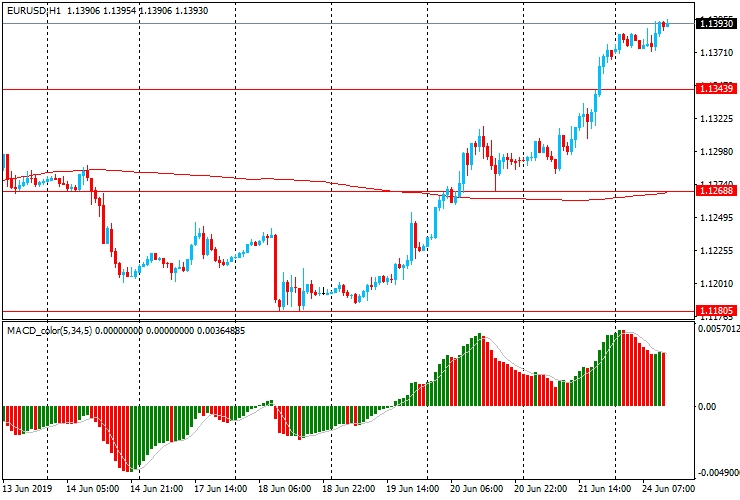Click the MACD value 0.00364885 readout
740x500 pixels.
pyautogui.click(x=221, y=331)
